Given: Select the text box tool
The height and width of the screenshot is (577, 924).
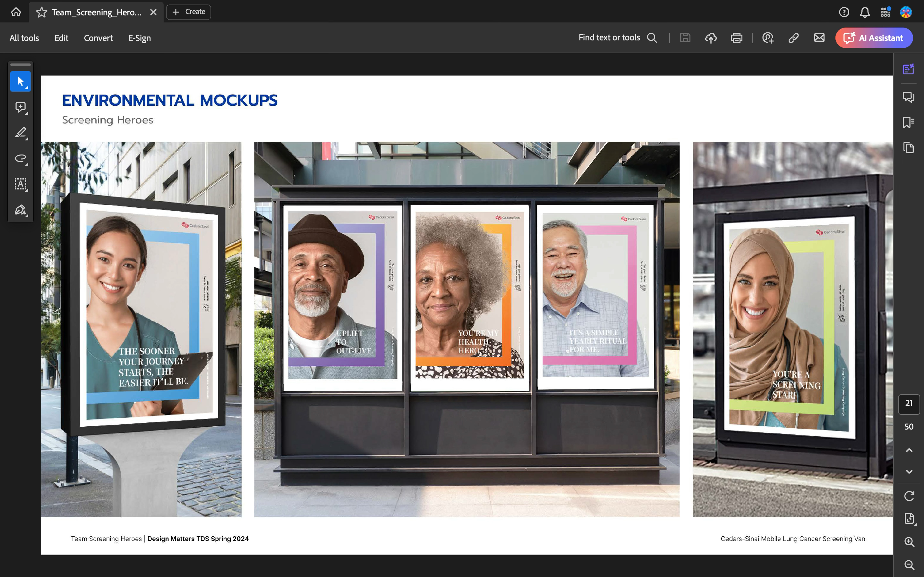Looking at the screenshot, I should pyautogui.click(x=20, y=184).
